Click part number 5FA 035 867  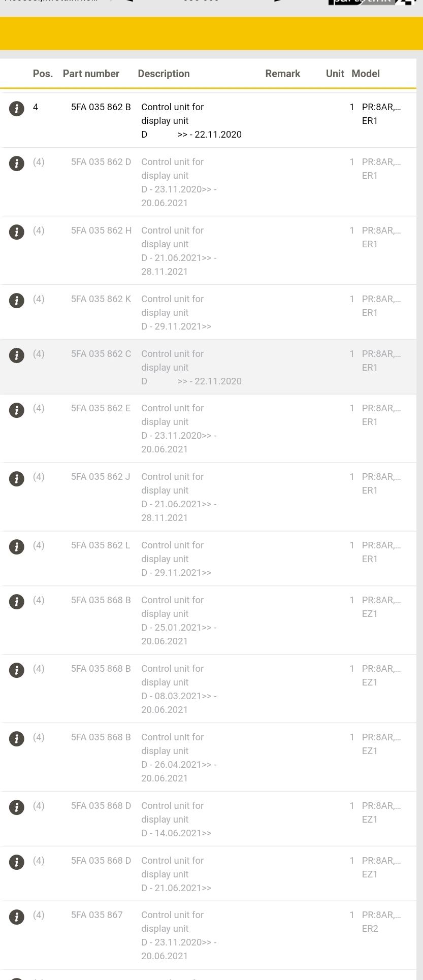97,915
